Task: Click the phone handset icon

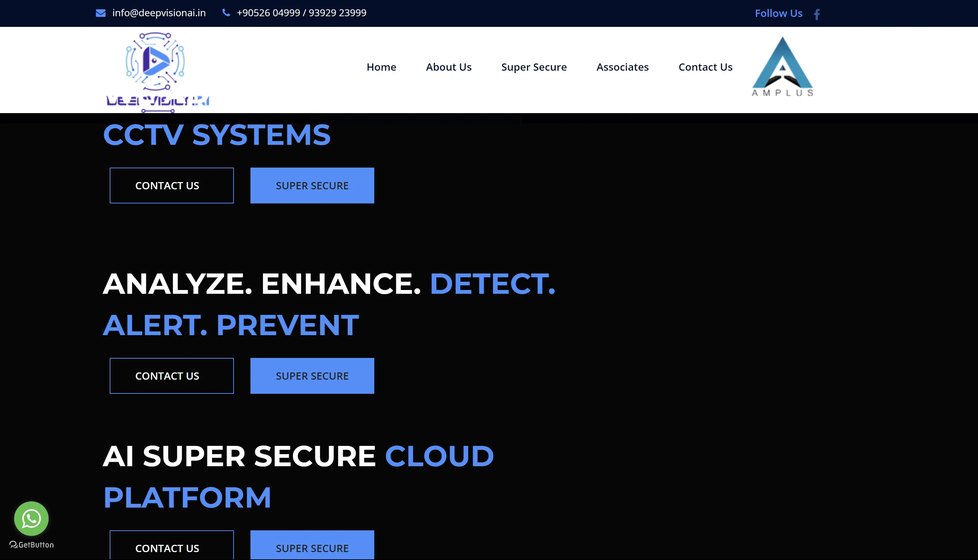Action: 226,13
